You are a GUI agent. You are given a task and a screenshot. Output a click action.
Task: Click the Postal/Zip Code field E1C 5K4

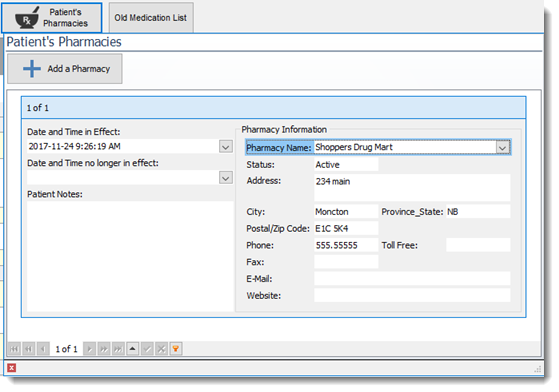pyautogui.click(x=346, y=228)
